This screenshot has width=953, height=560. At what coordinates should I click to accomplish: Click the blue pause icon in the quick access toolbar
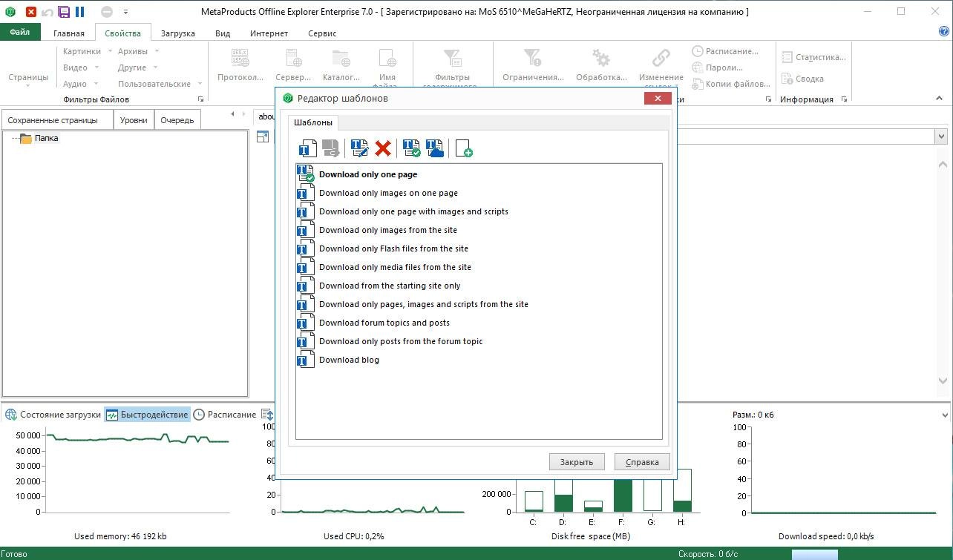[80, 12]
